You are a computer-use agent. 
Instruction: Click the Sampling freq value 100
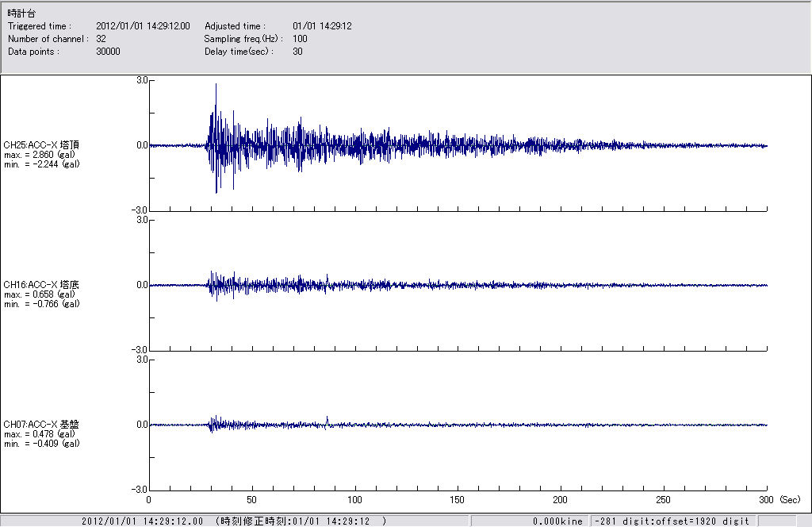[300, 39]
